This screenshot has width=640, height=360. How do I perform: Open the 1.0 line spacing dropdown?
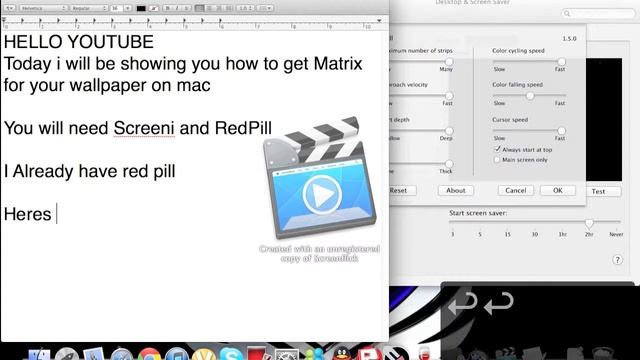point(245,8)
